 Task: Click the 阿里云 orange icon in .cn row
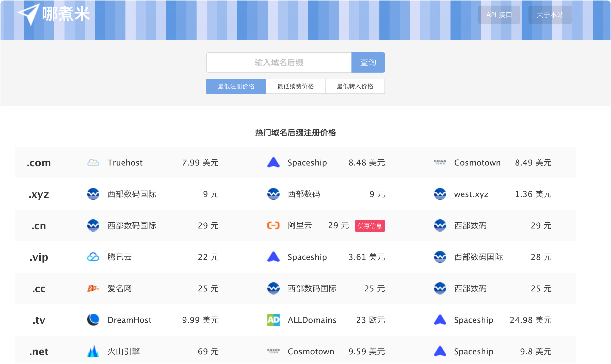(274, 225)
